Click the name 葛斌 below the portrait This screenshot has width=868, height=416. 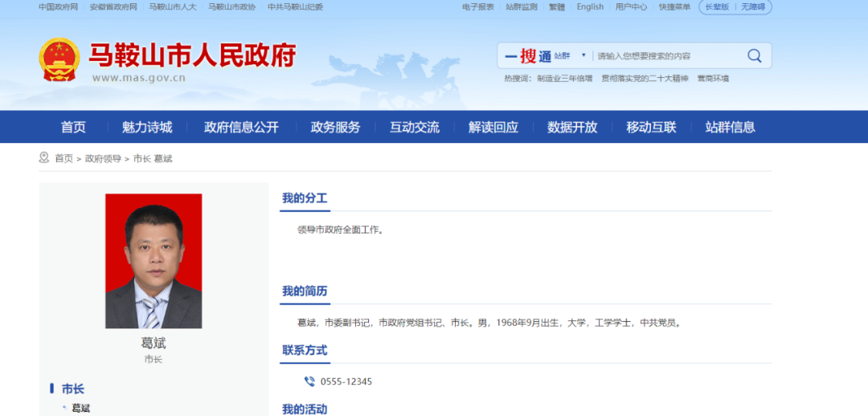point(154,343)
